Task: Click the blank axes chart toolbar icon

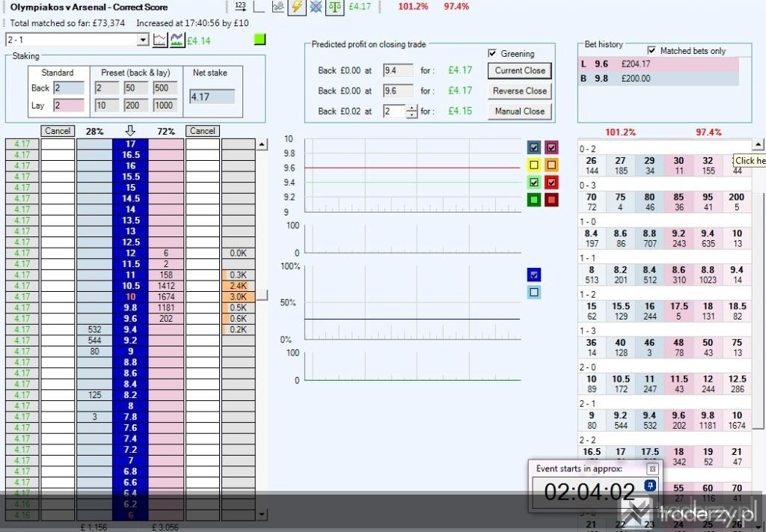Action: [x=260, y=6]
